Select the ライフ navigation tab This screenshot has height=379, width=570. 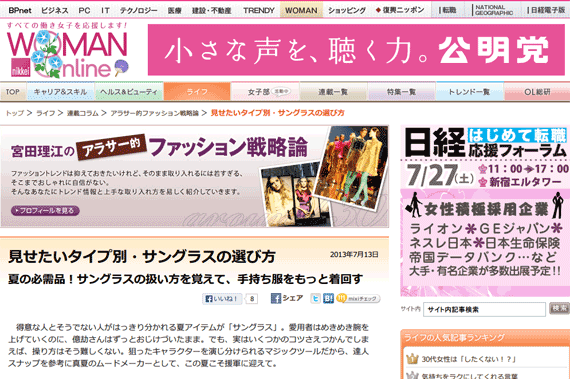[197, 92]
